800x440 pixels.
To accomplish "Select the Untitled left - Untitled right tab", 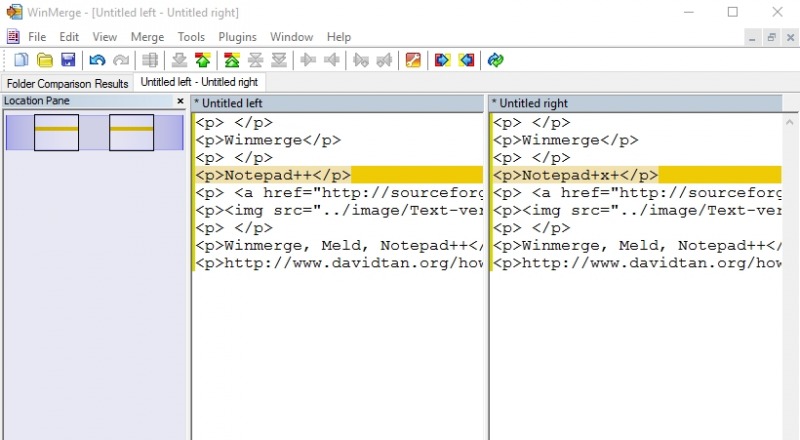I will [x=199, y=83].
